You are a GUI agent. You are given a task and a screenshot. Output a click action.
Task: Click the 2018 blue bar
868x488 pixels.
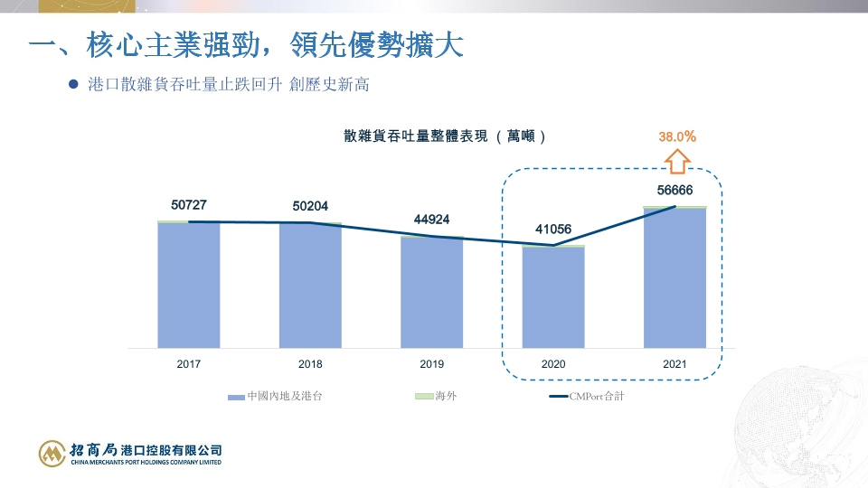click(x=310, y=286)
